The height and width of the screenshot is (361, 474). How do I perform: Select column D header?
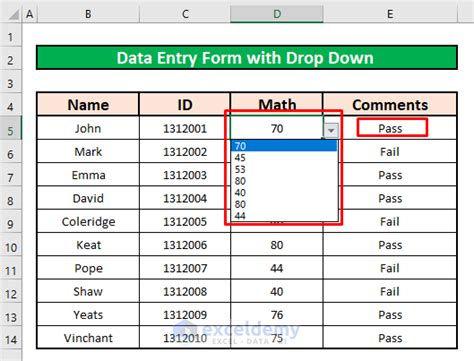pos(277,14)
